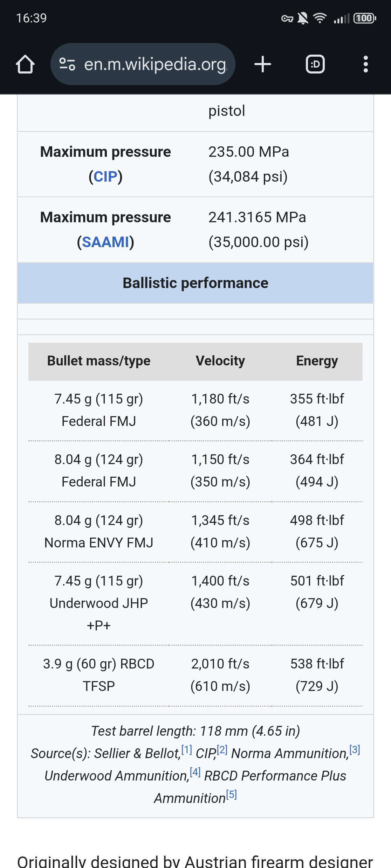
Task: Tap the muted notifications bell icon
Action: [x=303, y=18]
